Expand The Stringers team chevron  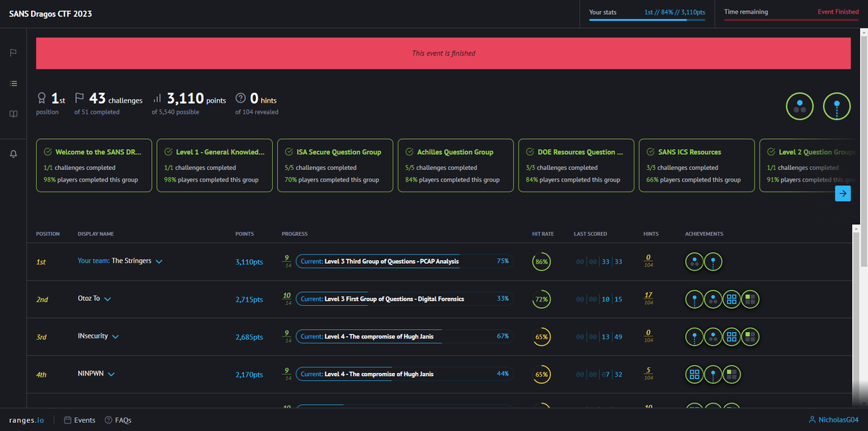(x=159, y=262)
